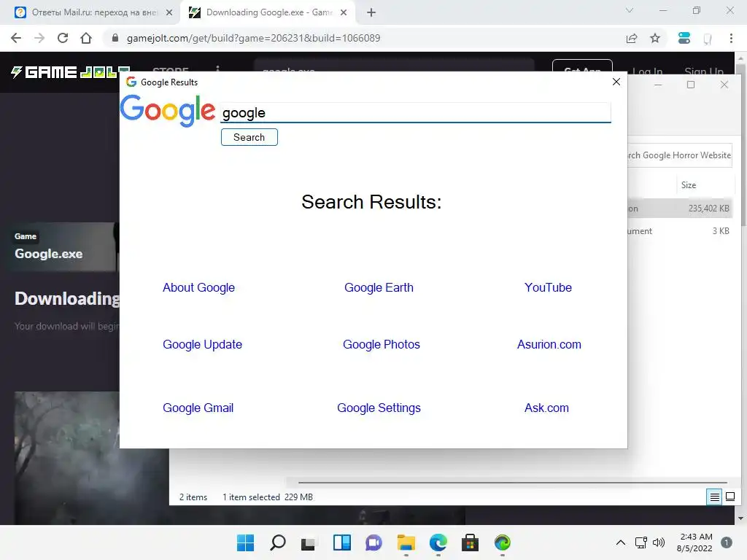Image resolution: width=747 pixels, height=560 pixels.
Task: Switch Explorer to details view icon
Action: click(715, 497)
